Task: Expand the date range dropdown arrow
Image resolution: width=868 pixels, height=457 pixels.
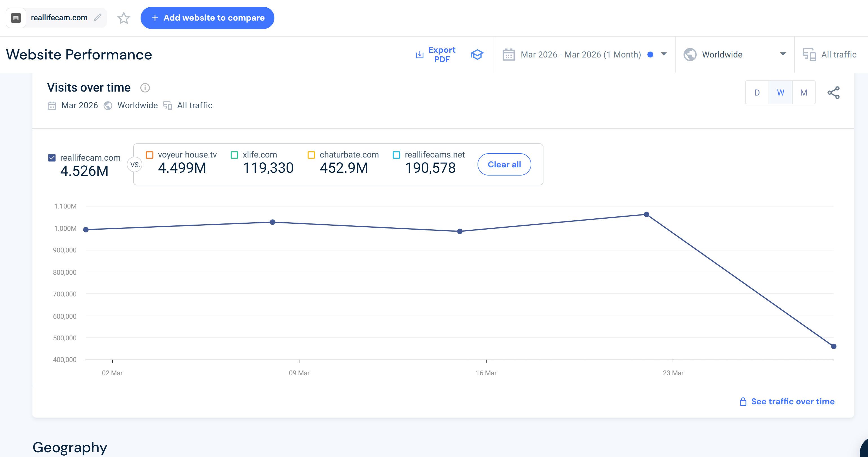Action: click(663, 54)
